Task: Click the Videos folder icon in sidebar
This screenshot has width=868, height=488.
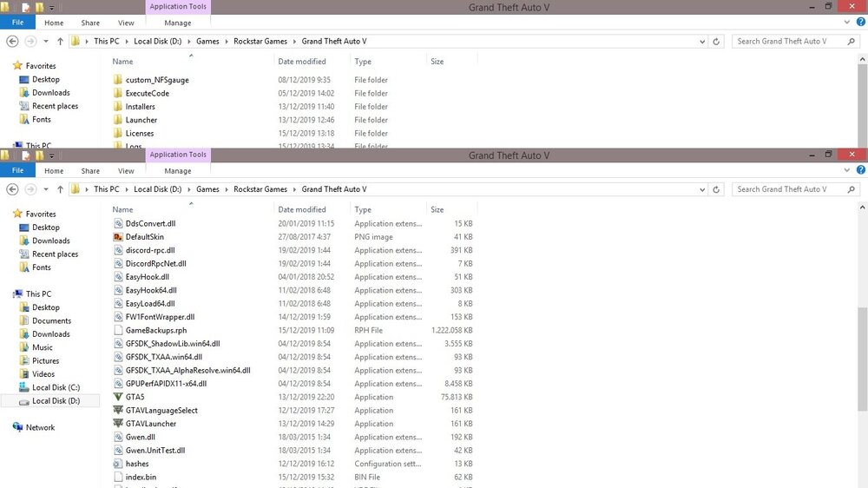Action: [23, 374]
